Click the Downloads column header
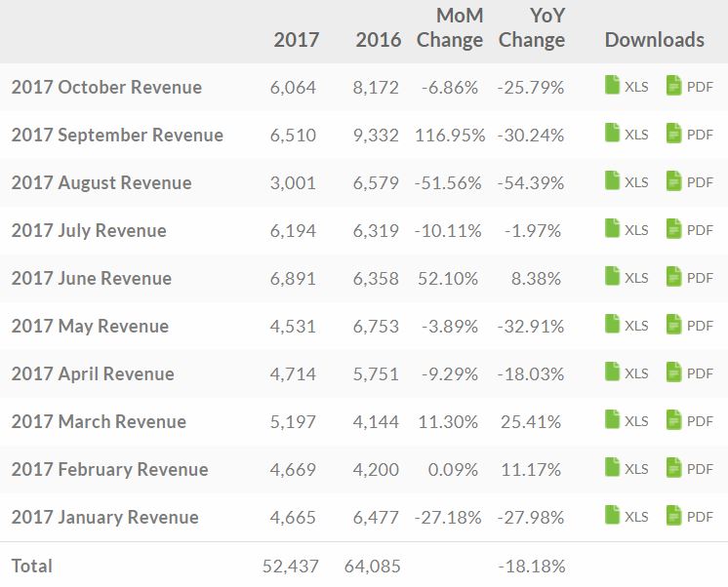The image size is (728, 587). coord(655,40)
